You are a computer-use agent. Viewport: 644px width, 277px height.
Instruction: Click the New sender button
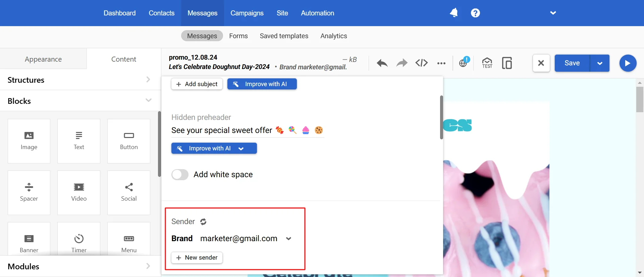tap(197, 258)
